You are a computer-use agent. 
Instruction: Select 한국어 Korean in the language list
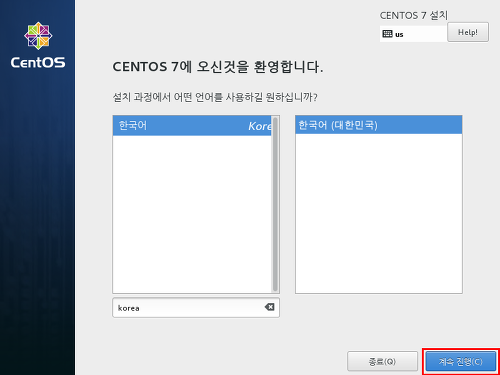click(x=192, y=126)
